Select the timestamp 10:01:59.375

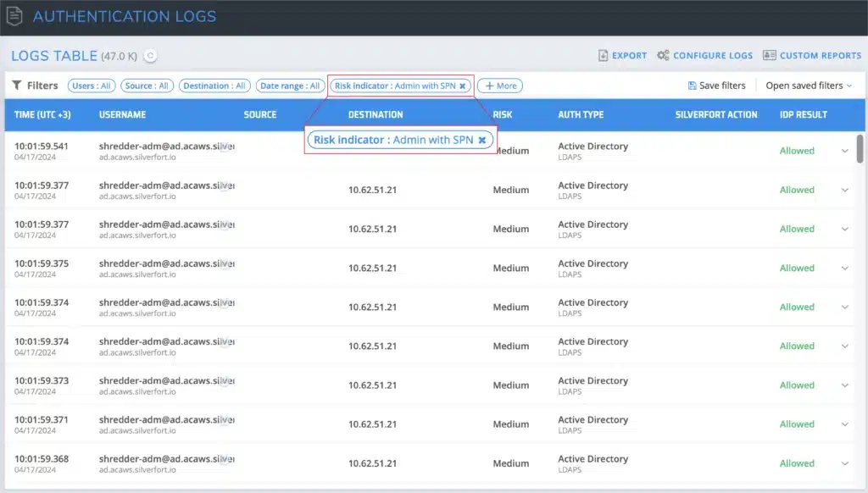[x=42, y=263]
